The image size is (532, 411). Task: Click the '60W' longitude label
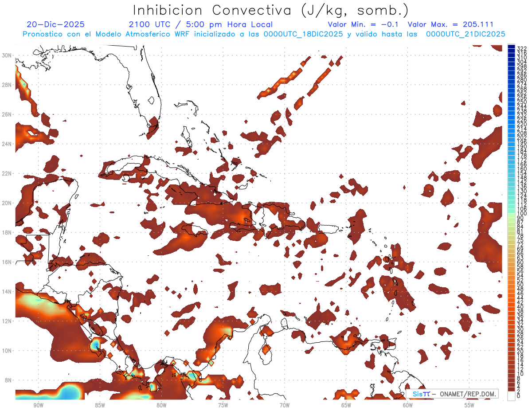click(x=408, y=405)
